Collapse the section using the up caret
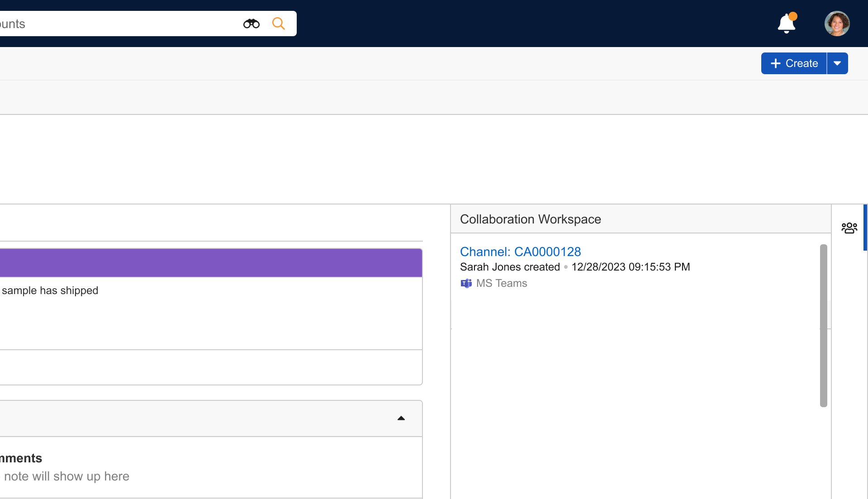The width and height of the screenshot is (868, 499). [401, 418]
